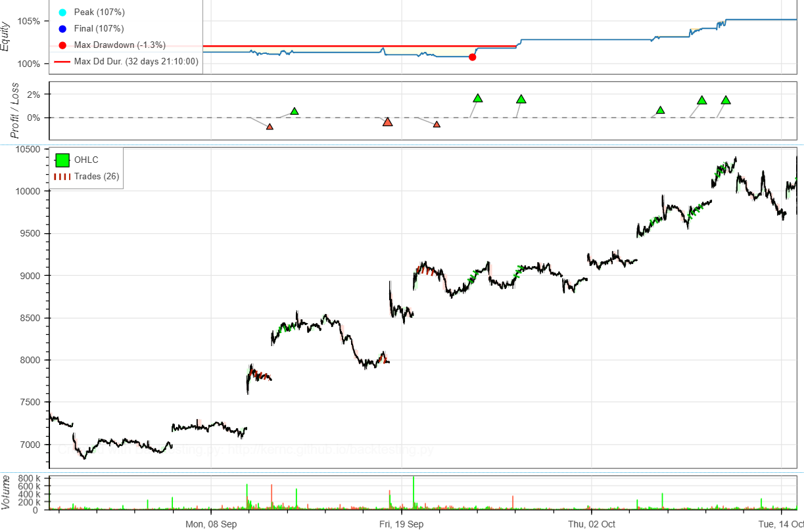Click the Thu, 02 Oct date label
This screenshot has height=532, width=804.
tap(592, 524)
